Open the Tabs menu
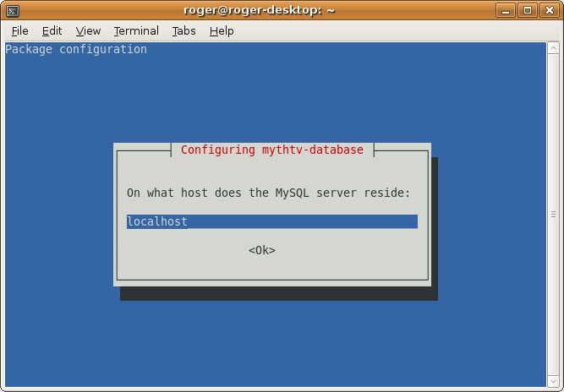The height and width of the screenshot is (392, 564). 183,31
